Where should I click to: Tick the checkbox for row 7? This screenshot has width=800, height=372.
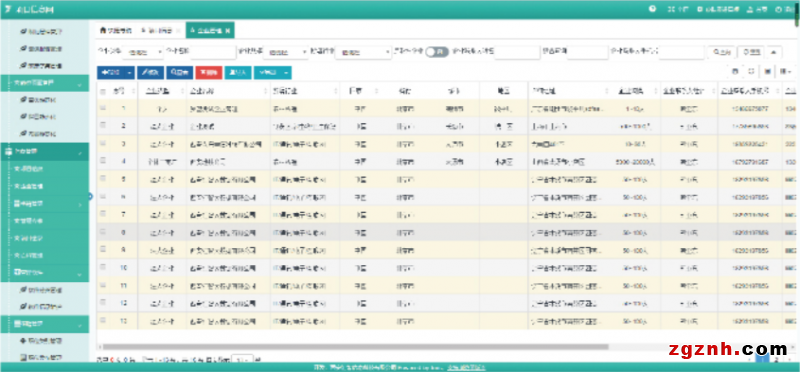[x=103, y=214]
